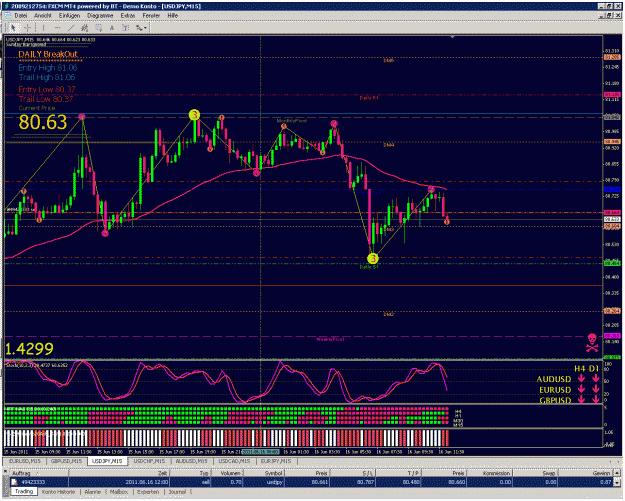Open the Datei menu

point(21,16)
